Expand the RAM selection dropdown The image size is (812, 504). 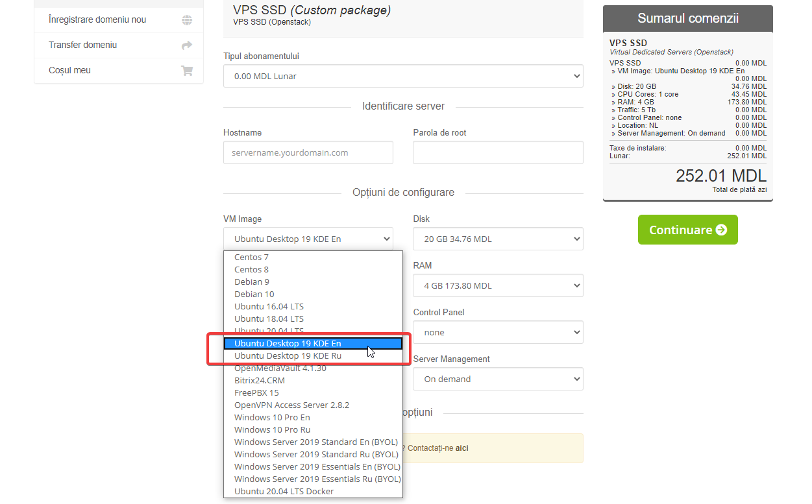coord(497,285)
